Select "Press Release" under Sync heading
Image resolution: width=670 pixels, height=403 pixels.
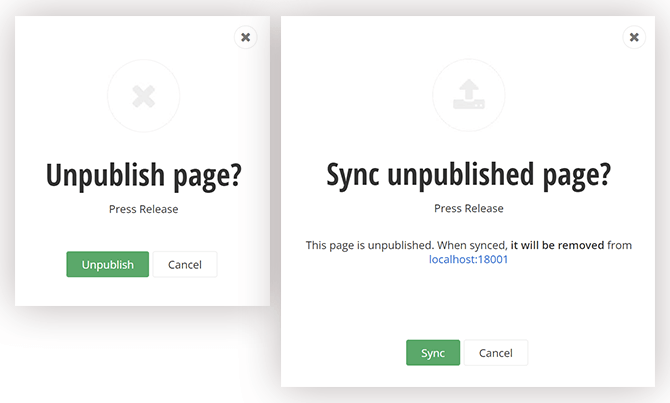tap(469, 209)
